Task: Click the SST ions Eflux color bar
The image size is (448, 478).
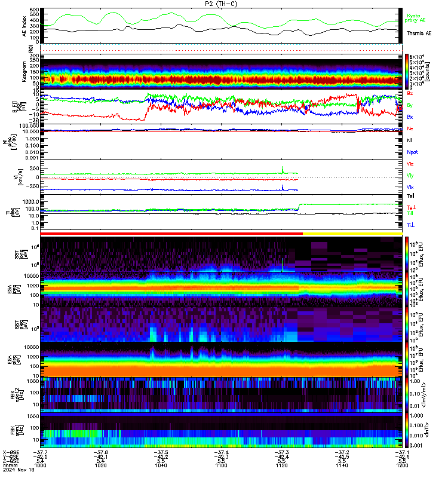Action: coord(407,255)
